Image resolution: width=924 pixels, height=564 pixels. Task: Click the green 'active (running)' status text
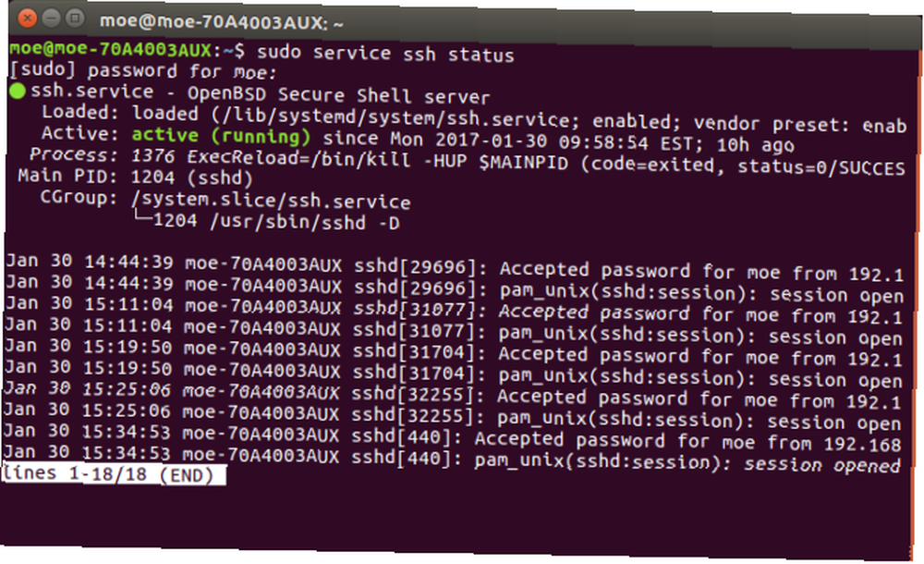[221, 136]
